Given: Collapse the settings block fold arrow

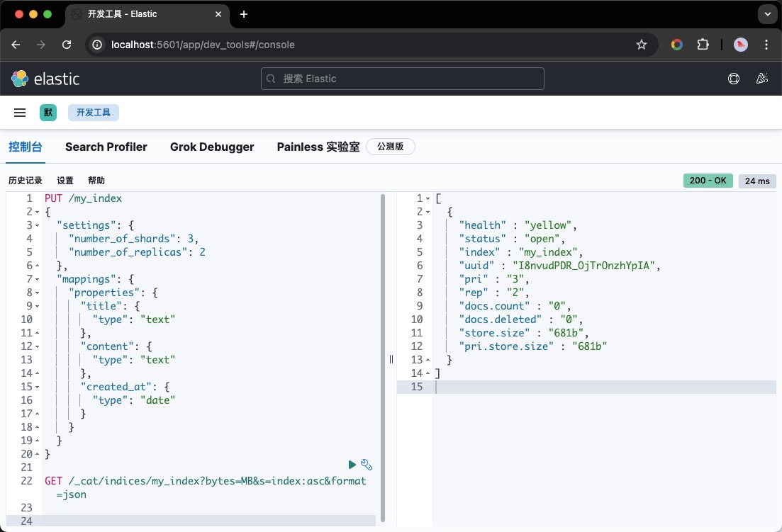Looking at the screenshot, I should coord(38,225).
